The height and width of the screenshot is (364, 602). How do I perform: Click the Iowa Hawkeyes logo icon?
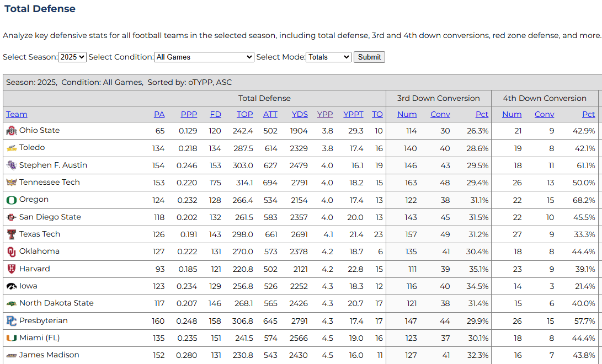pos(11,286)
